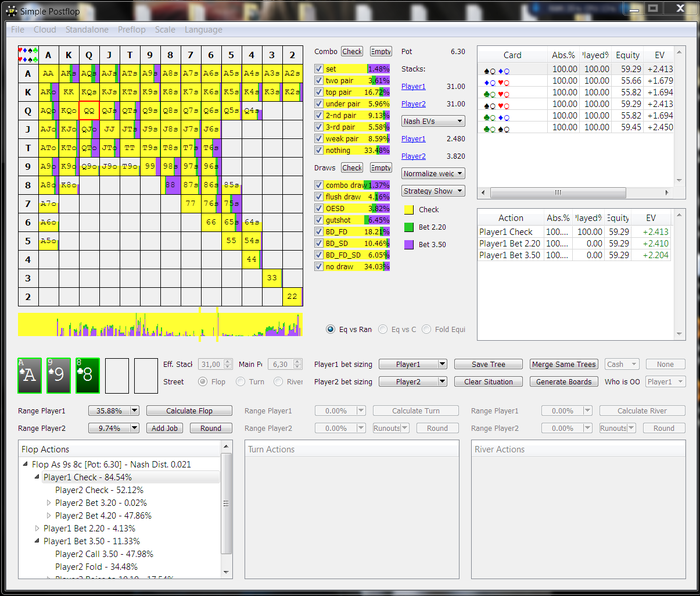700x596 pixels.
Task: Click the 9 of spades flop card
Action: pos(59,375)
